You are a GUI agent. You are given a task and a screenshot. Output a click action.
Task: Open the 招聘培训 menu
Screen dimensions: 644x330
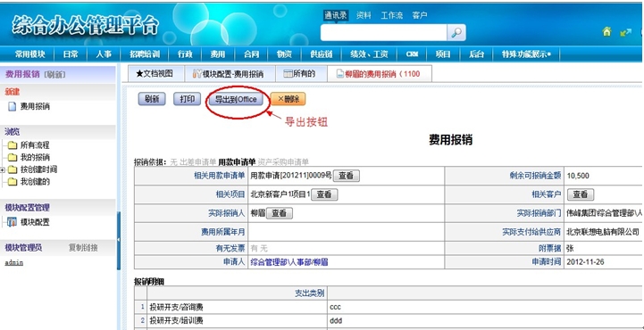tap(144, 54)
